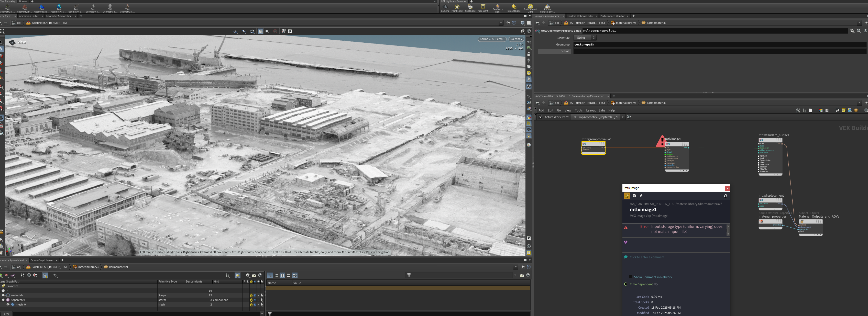This screenshot has width=868, height=316.
Task: Click the Geomprop texturepath field
Action: [x=720, y=44]
